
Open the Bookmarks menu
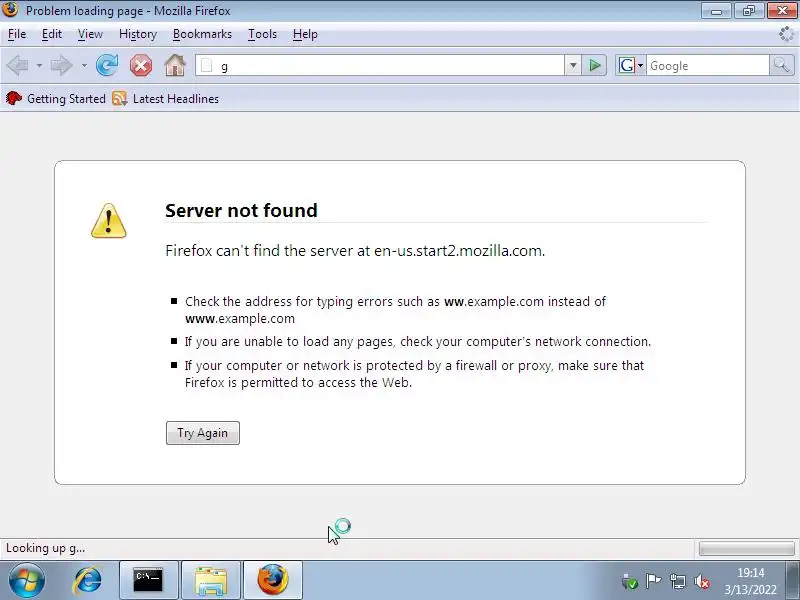click(202, 34)
